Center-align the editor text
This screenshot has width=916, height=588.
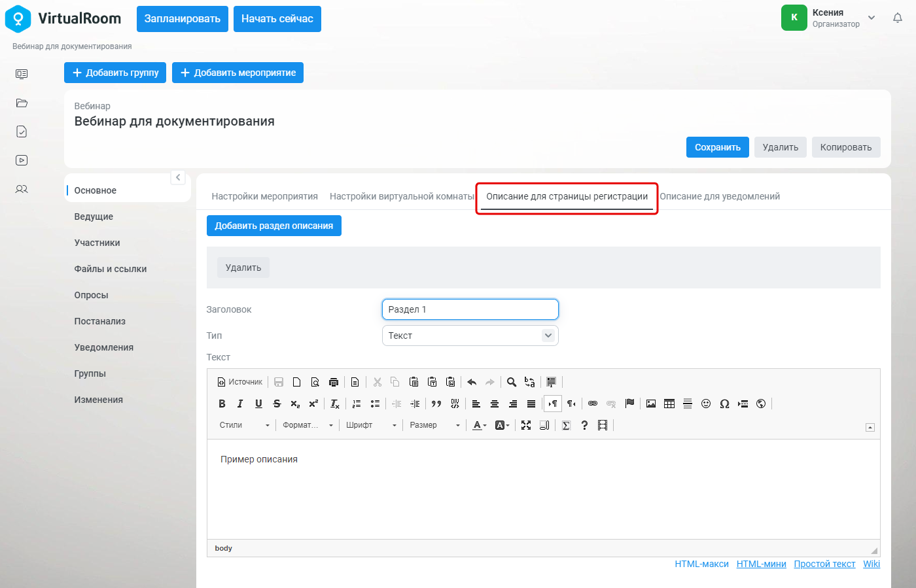[x=495, y=404]
